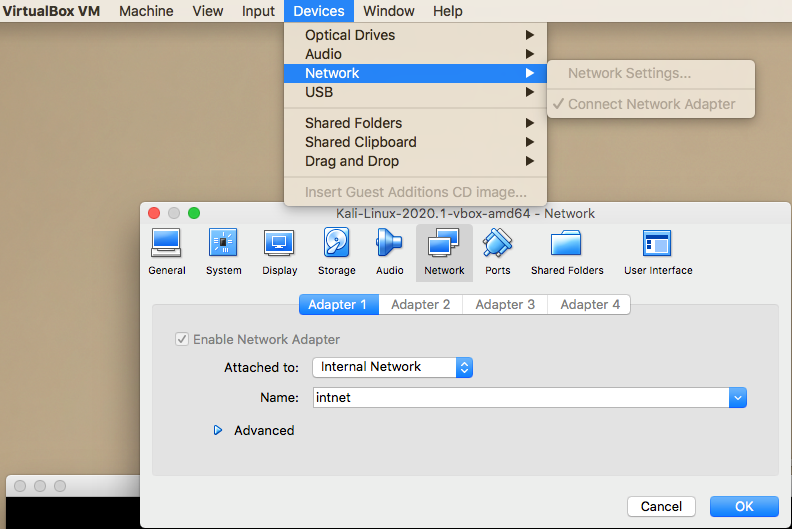Click the intnet name input field
The image size is (792, 529).
coord(521,398)
